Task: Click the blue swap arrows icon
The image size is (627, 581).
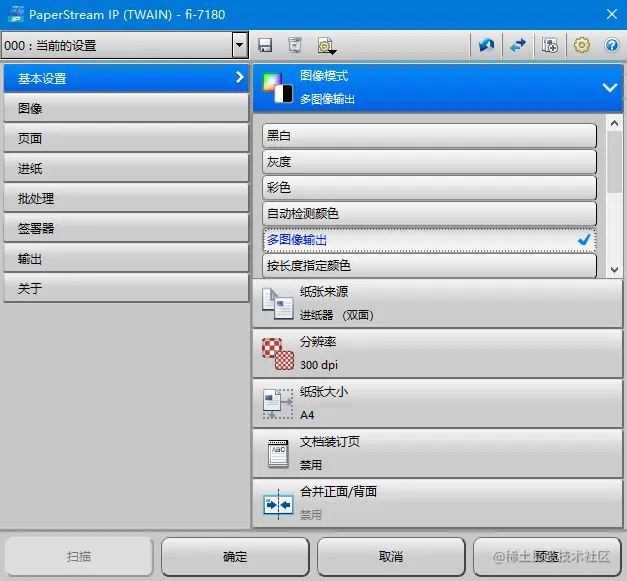Action: click(x=518, y=45)
